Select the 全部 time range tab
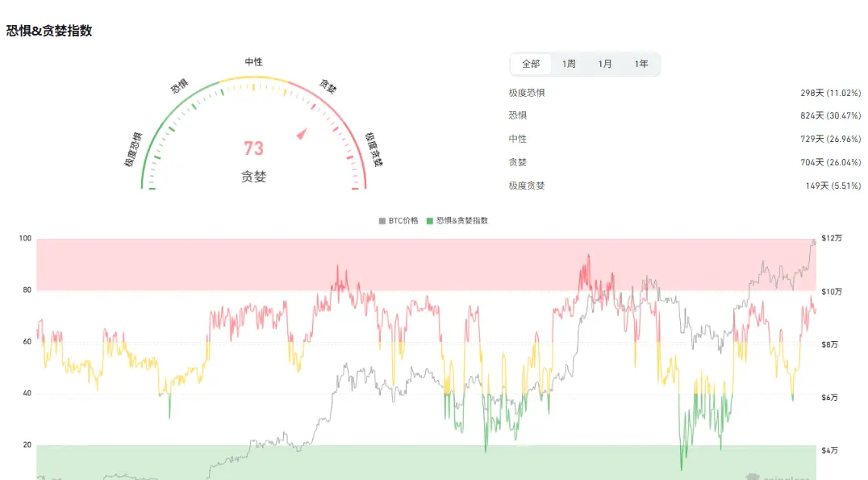This screenshot has height=480, width=868. 530,65
